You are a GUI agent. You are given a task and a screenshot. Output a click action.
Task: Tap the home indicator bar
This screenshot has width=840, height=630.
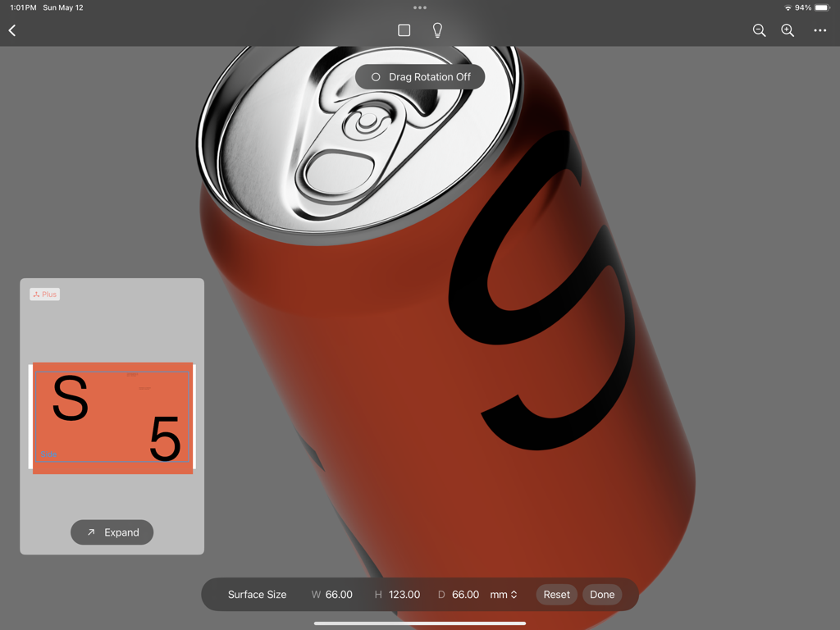point(419,623)
